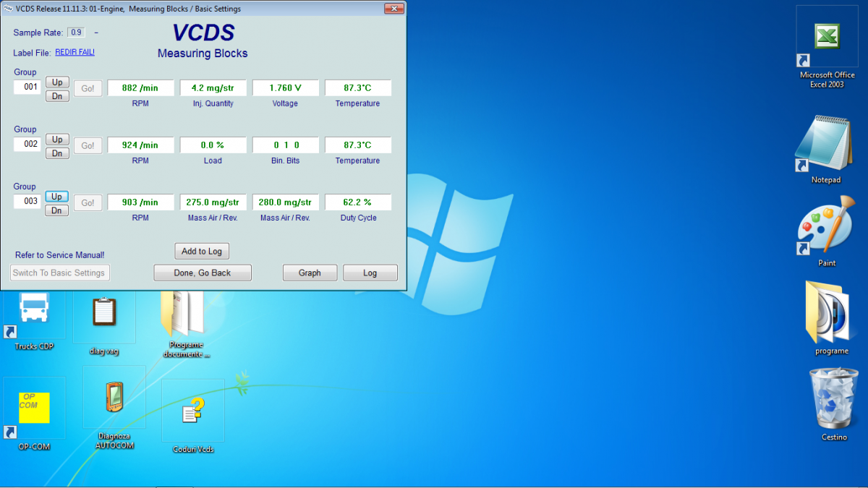Open the Graph view
The width and height of the screenshot is (868, 488).
click(x=310, y=273)
